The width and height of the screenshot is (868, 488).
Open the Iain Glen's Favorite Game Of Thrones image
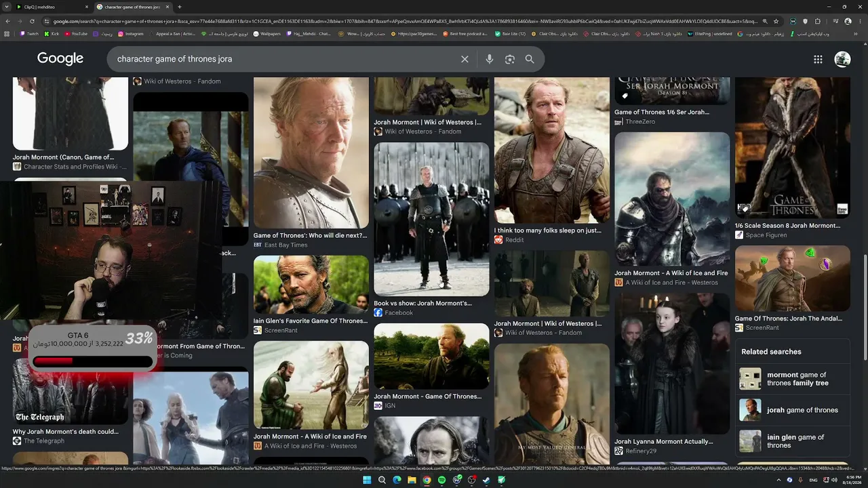click(x=311, y=285)
